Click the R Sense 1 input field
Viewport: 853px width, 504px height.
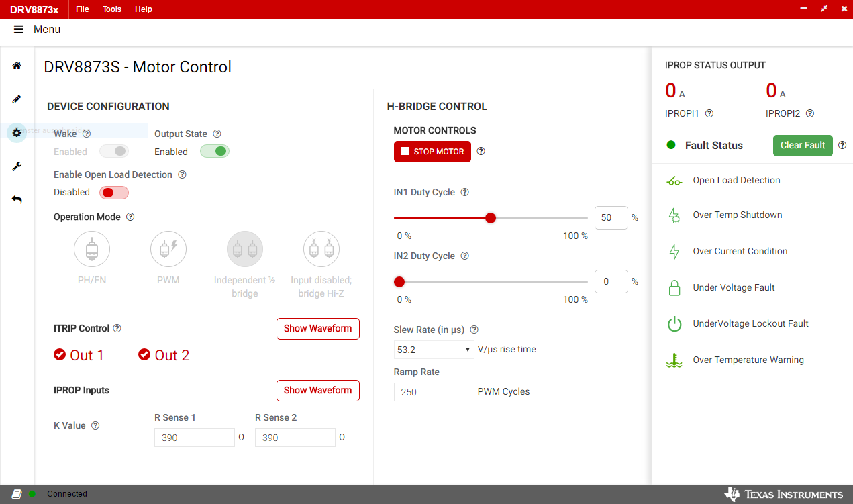[195, 438]
